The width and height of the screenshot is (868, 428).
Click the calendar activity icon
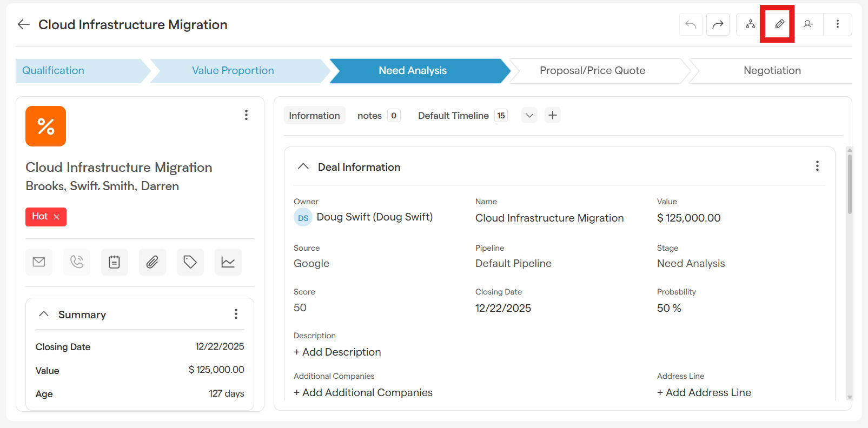115,262
